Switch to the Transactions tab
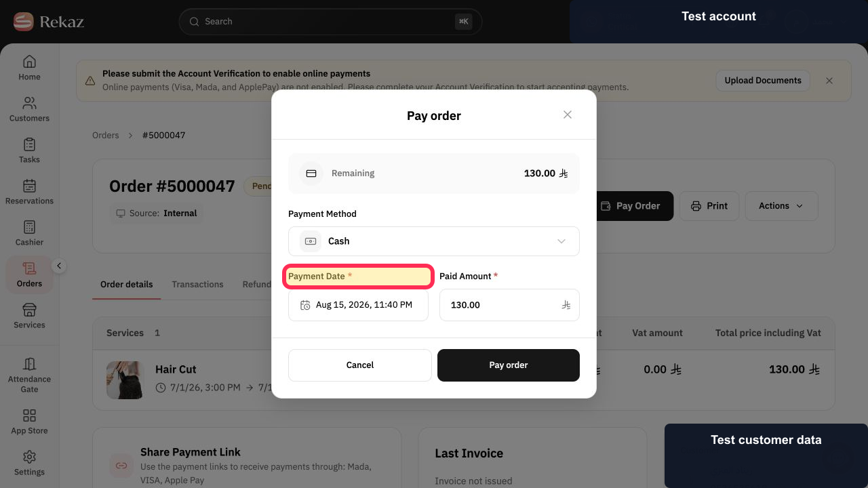 coord(197,284)
